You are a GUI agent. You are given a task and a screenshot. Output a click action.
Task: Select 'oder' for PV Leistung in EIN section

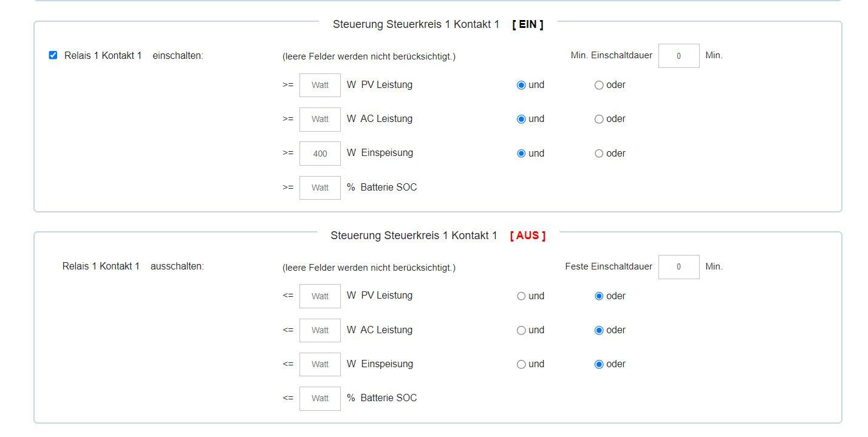click(599, 86)
